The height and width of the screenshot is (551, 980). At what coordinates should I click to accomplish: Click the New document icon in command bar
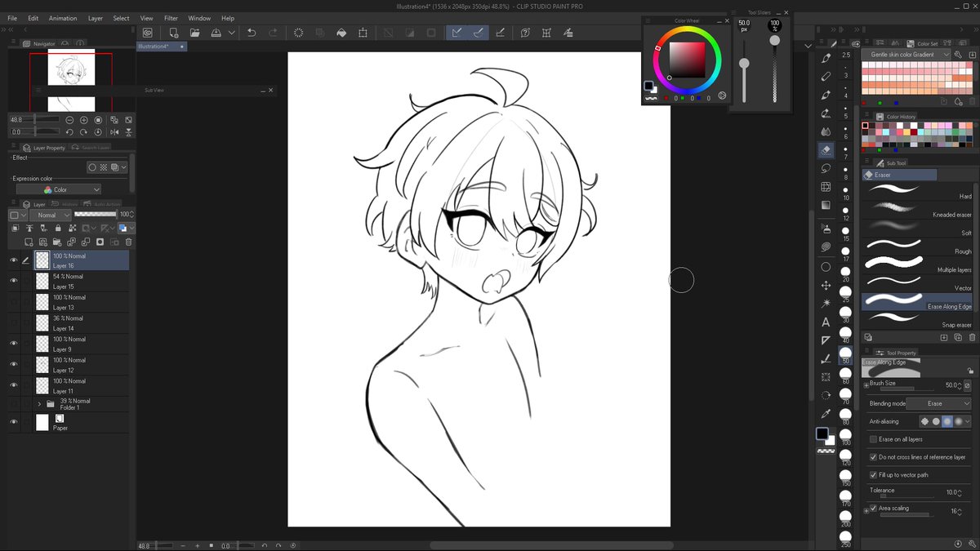pyautogui.click(x=174, y=33)
